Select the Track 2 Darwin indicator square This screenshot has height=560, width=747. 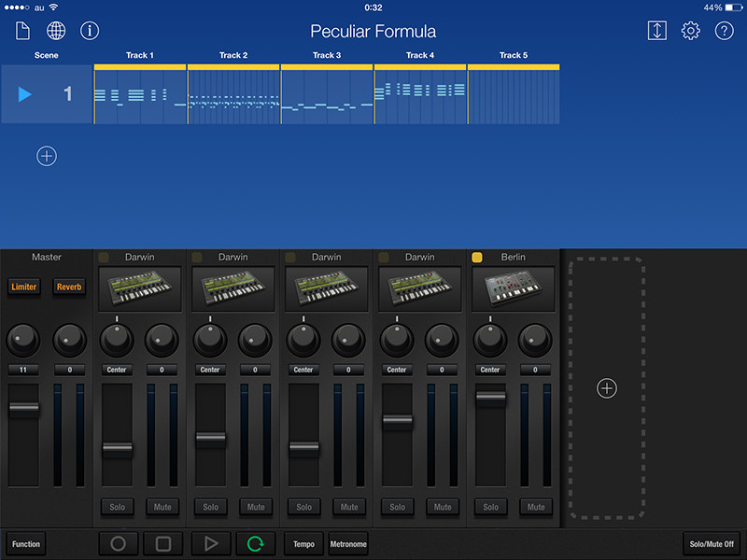tap(197, 258)
